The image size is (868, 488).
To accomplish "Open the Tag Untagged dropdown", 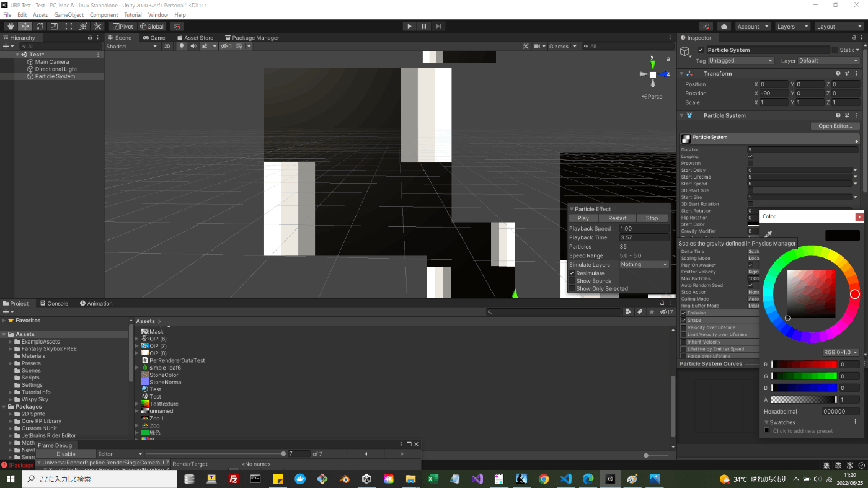I will click(x=741, y=61).
